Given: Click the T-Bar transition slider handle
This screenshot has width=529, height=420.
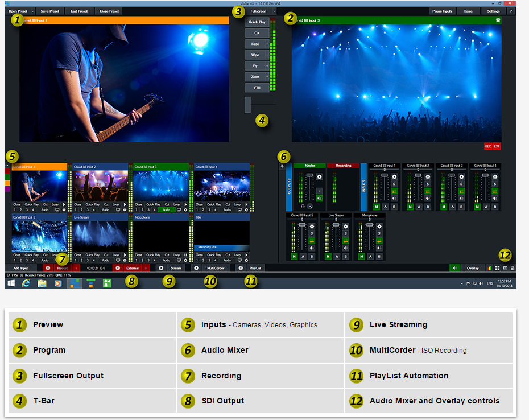Looking at the screenshot, I should point(247,105).
